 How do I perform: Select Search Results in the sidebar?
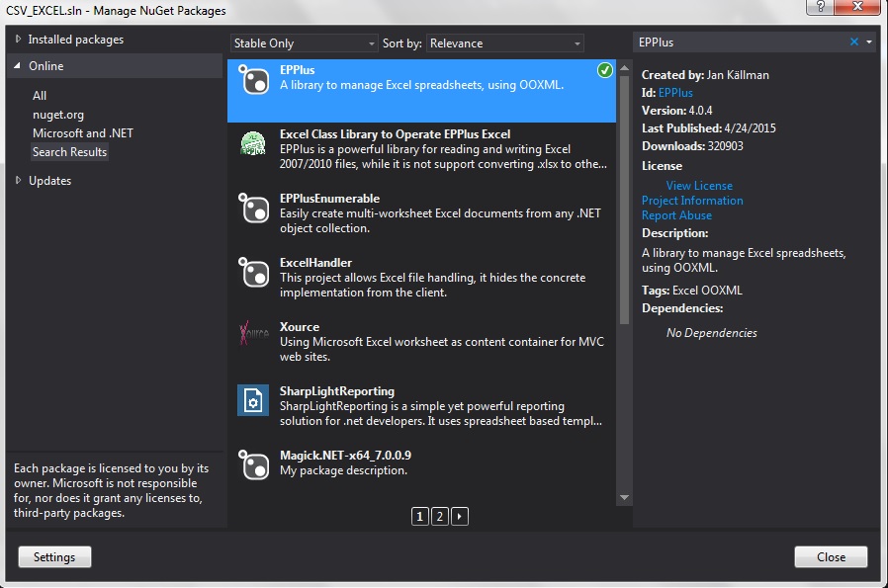pos(69,151)
